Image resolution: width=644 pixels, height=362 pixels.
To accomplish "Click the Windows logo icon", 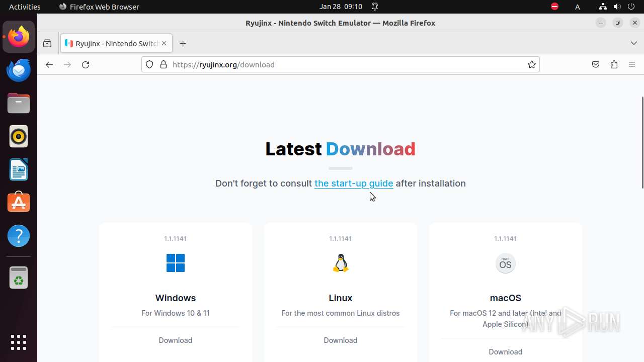I will pyautogui.click(x=176, y=263).
